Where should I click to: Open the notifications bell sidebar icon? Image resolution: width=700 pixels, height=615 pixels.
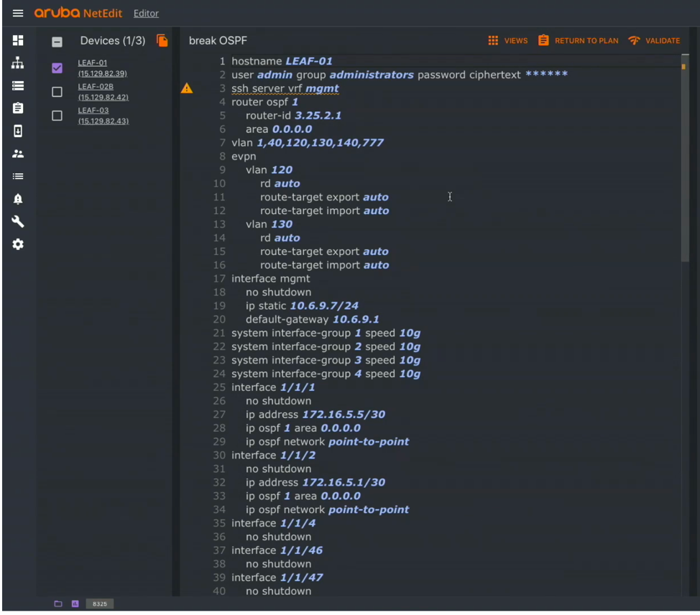coord(18,199)
